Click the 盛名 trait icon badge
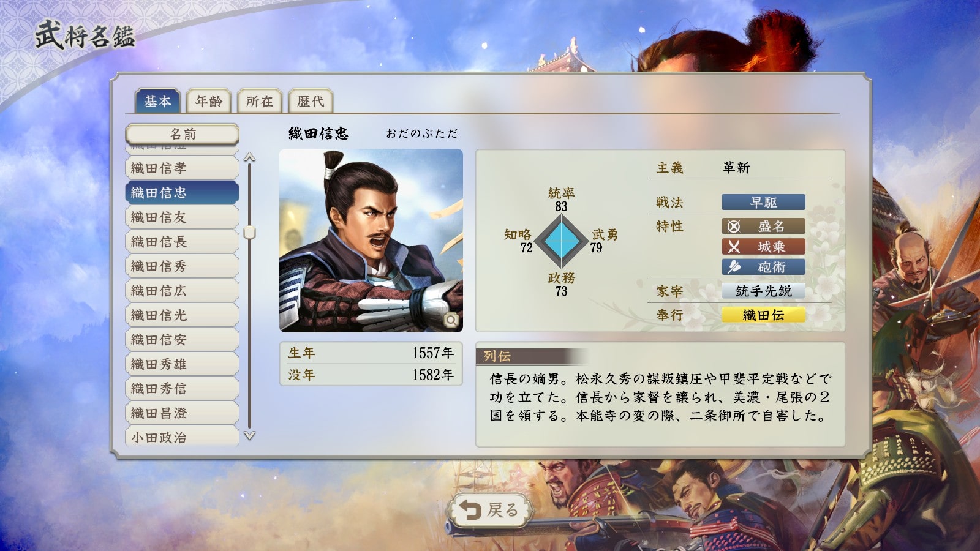The width and height of the screenshot is (980, 551). point(763,227)
